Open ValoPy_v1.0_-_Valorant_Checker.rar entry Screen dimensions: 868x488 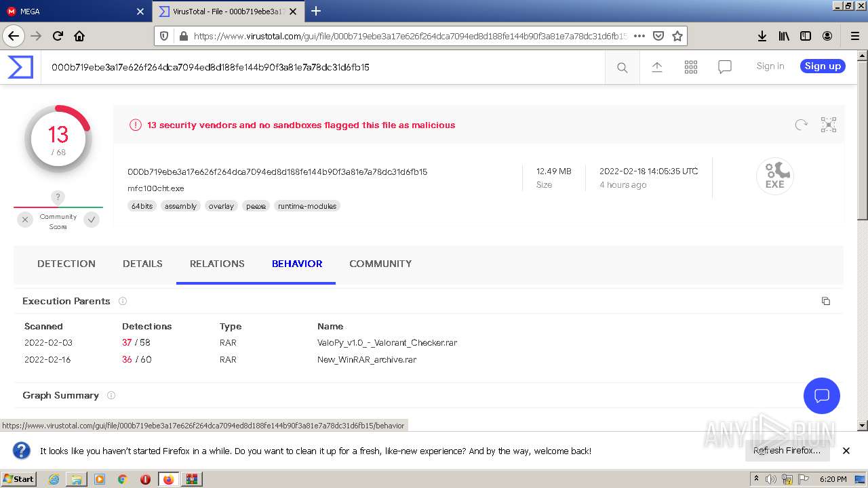387,343
